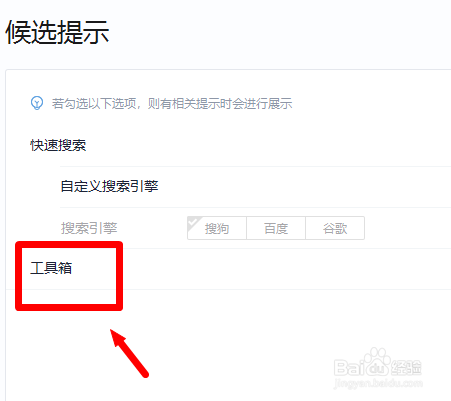Expand the 快速搜索 section heading

click(58, 145)
